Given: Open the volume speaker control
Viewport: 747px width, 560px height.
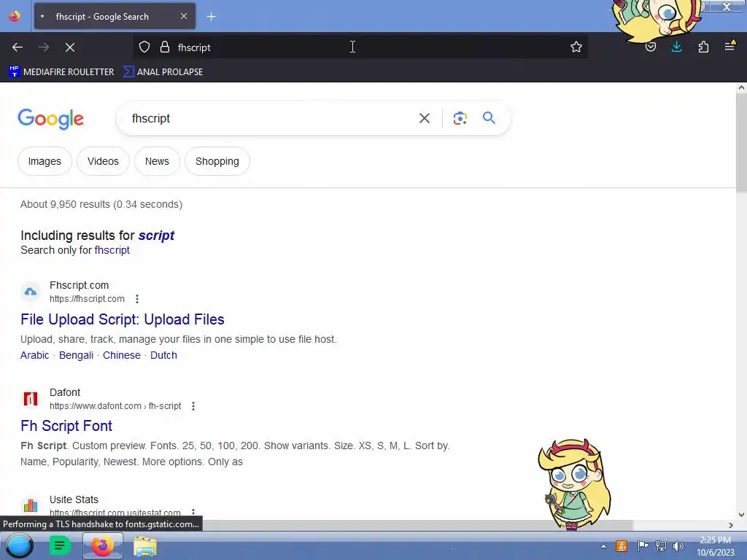Looking at the screenshot, I should [678, 546].
